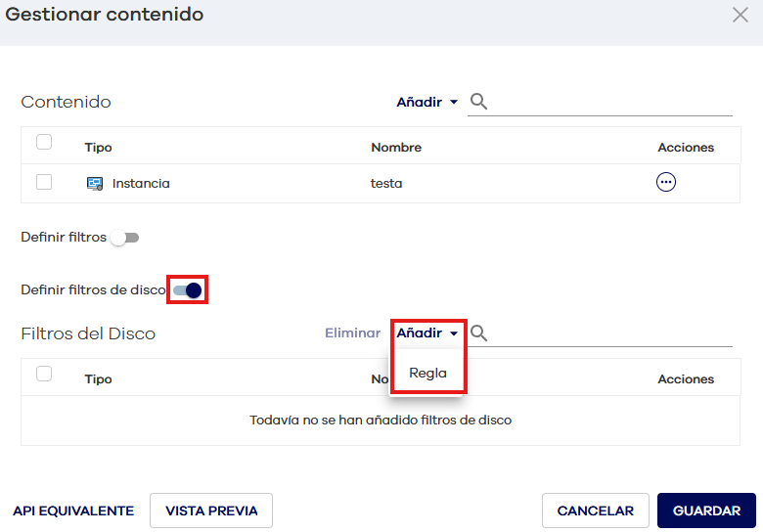Check the testa instance row checkbox
The image size is (763, 532).
44,182
